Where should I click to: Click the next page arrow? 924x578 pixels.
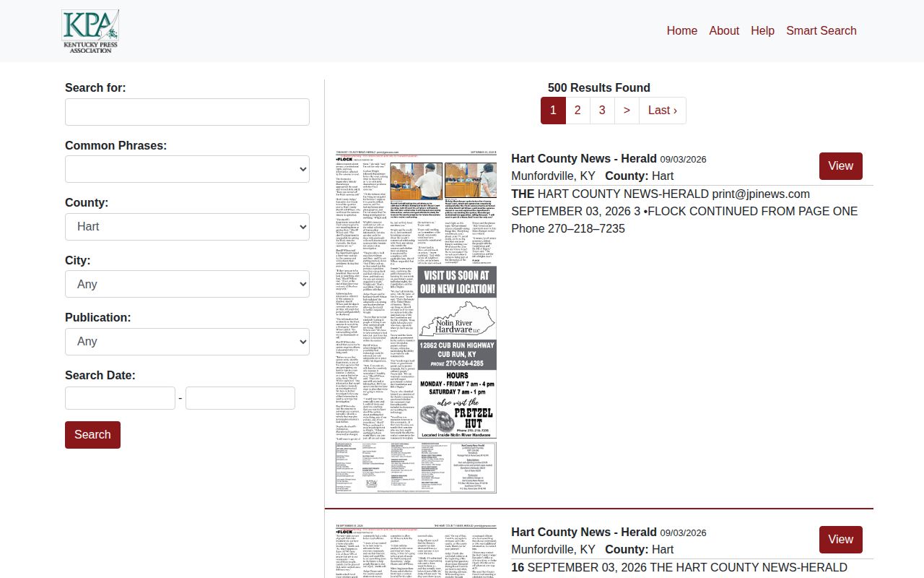(x=627, y=111)
